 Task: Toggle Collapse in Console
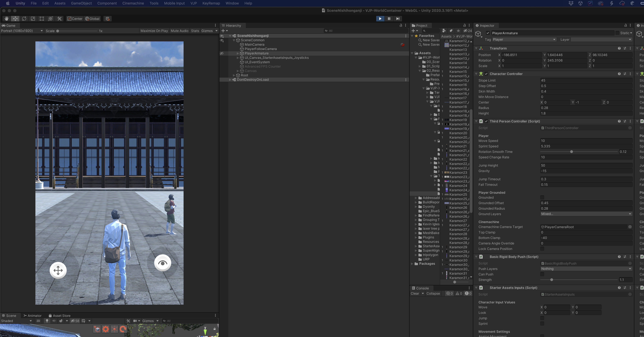pos(433,294)
